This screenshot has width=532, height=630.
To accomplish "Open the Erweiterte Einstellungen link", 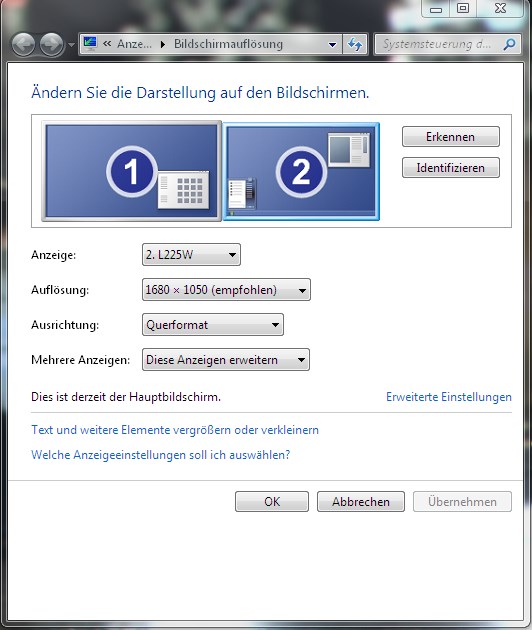I will [x=449, y=397].
